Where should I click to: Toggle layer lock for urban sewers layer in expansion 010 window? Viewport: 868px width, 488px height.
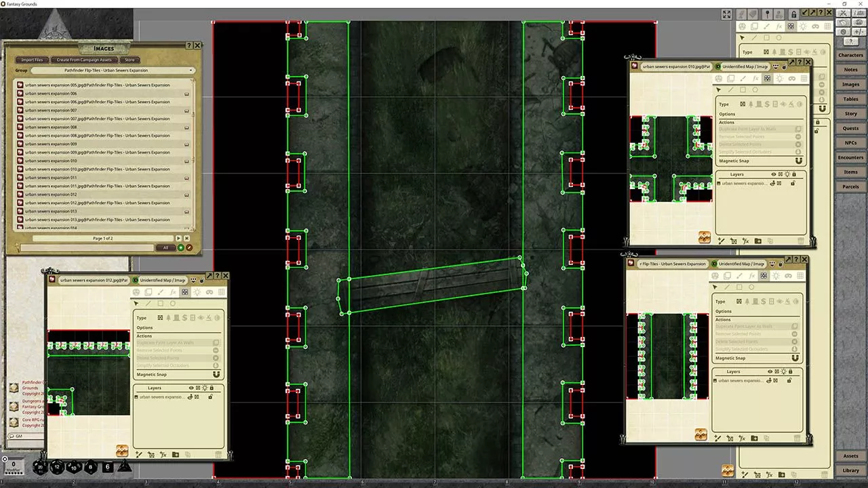pyautogui.click(x=792, y=183)
